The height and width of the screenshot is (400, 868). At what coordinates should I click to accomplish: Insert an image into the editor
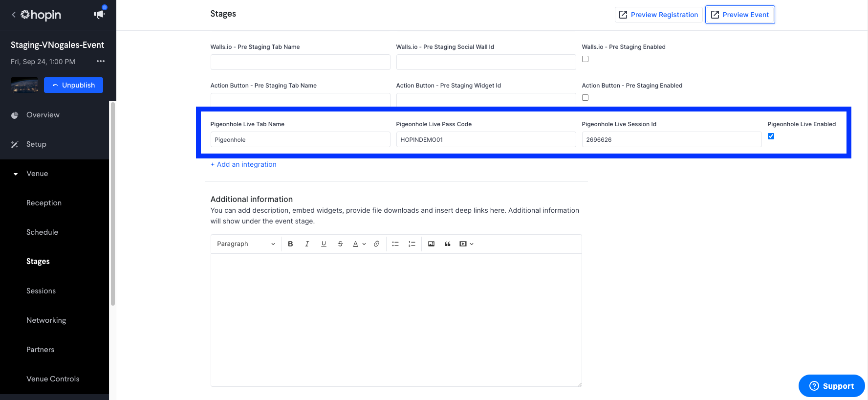(x=431, y=244)
